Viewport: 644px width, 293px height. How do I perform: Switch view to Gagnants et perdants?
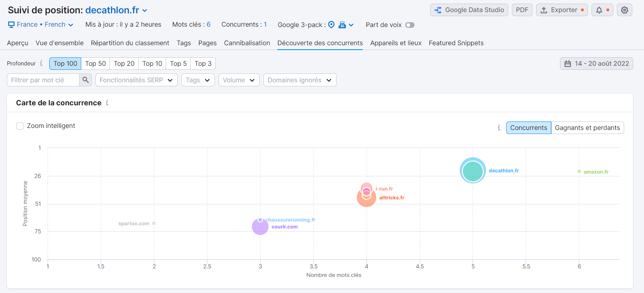coord(587,128)
